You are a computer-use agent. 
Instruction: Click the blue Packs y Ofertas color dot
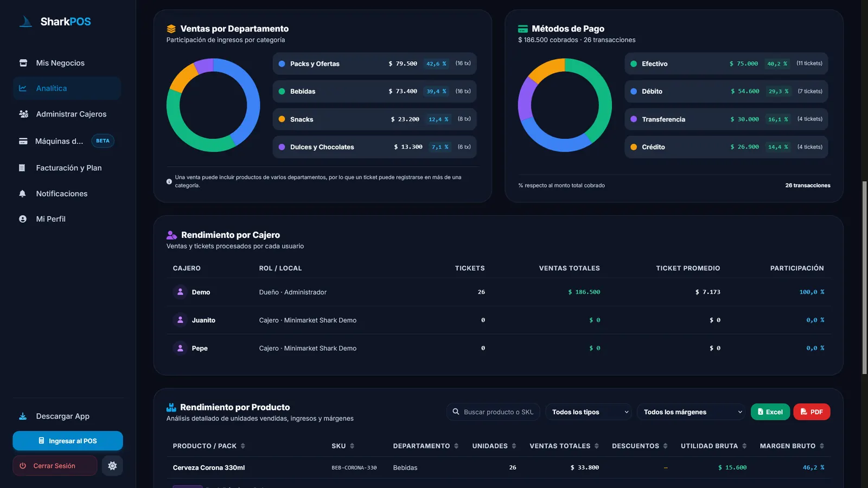point(282,63)
